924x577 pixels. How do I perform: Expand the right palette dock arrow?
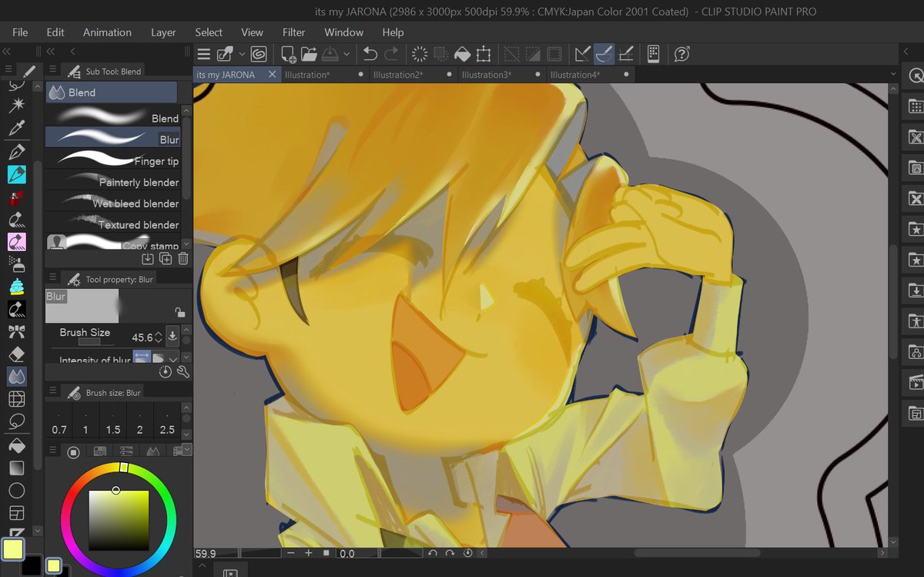click(x=906, y=51)
